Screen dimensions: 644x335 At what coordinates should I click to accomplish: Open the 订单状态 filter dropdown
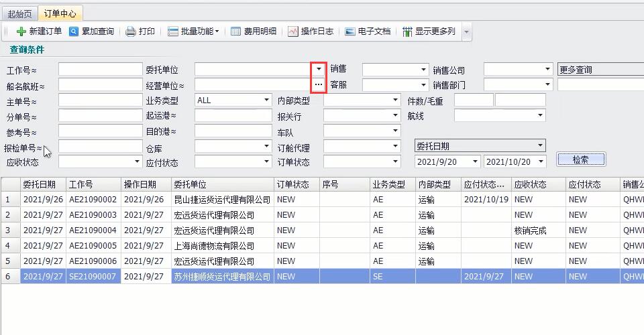395,161
